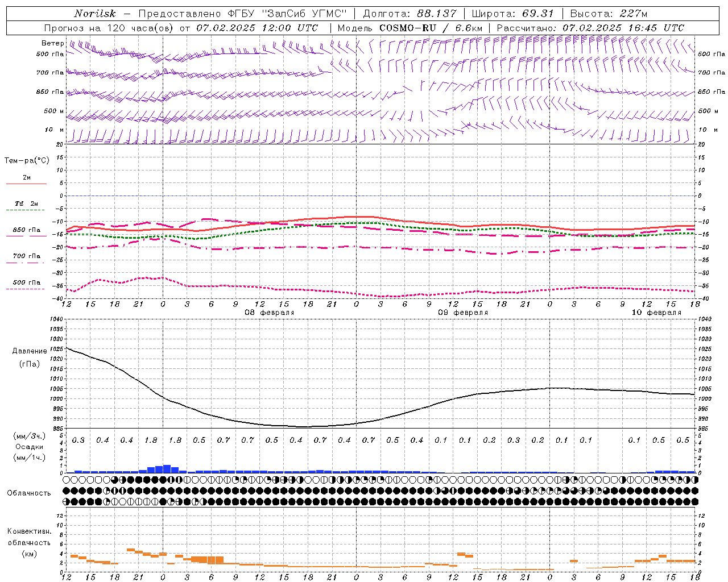Click the "08 февраля" date label
The height and width of the screenshot is (582, 728).
point(270,313)
